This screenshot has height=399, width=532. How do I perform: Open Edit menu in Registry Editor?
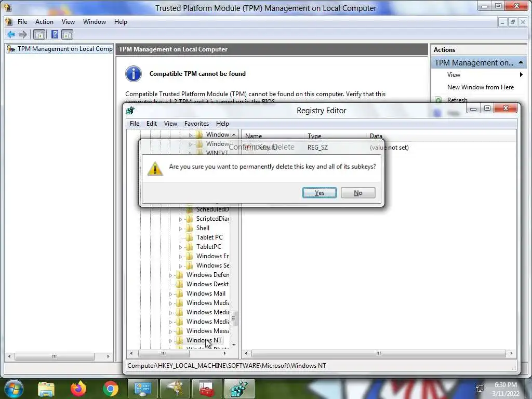[x=152, y=124]
